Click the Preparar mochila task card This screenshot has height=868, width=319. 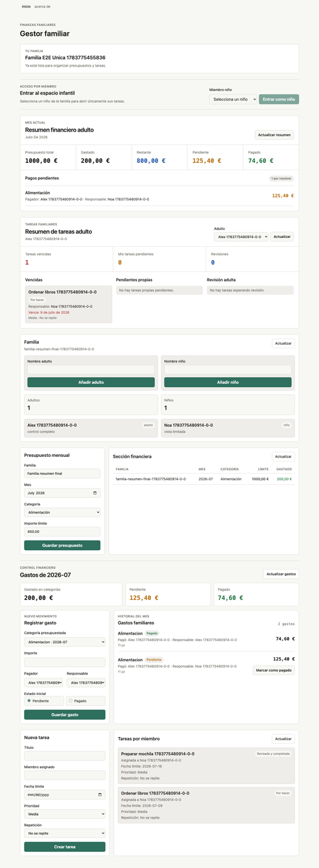(206, 766)
